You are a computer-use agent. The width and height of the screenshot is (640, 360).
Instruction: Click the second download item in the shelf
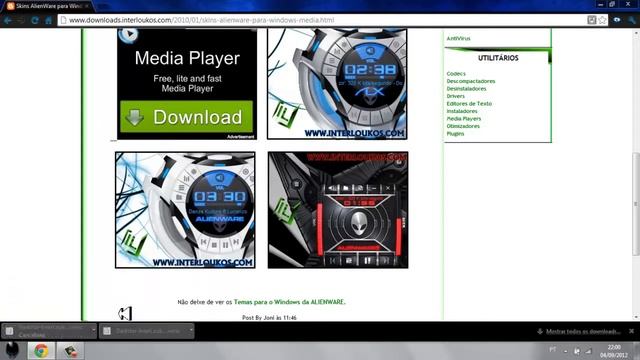click(143, 331)
